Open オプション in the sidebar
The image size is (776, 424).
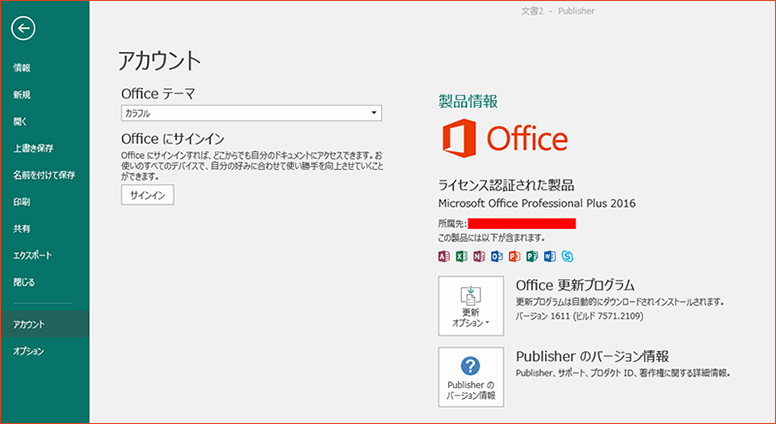click(28, 351)
